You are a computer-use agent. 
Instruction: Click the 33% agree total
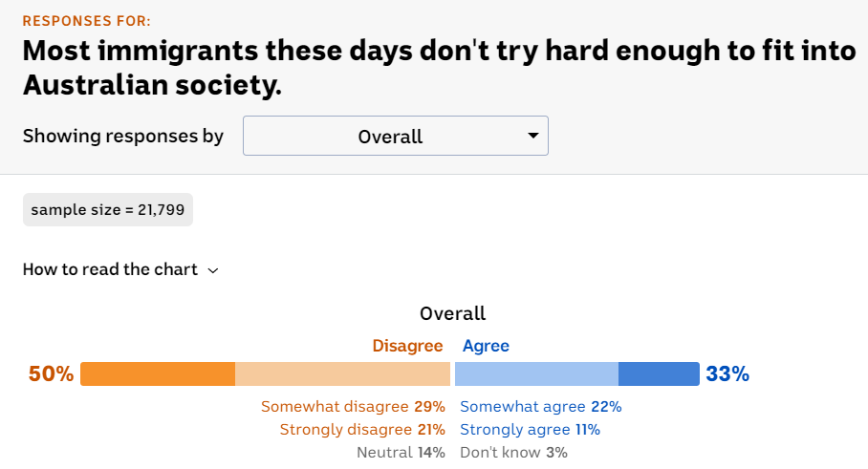click(x=727, y=373)
